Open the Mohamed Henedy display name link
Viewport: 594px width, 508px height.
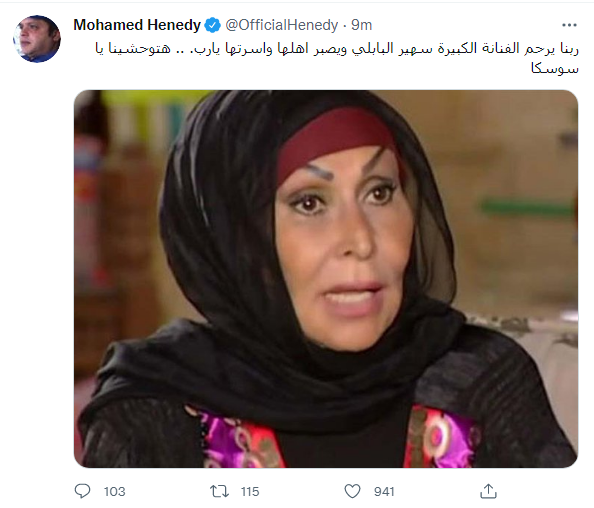point(137,25)
